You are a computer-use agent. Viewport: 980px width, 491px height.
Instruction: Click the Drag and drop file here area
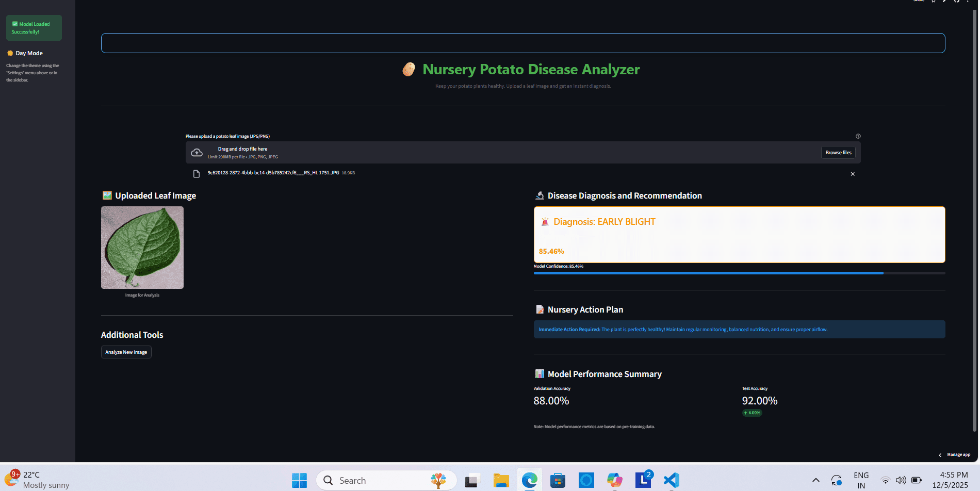click(523, 153)
